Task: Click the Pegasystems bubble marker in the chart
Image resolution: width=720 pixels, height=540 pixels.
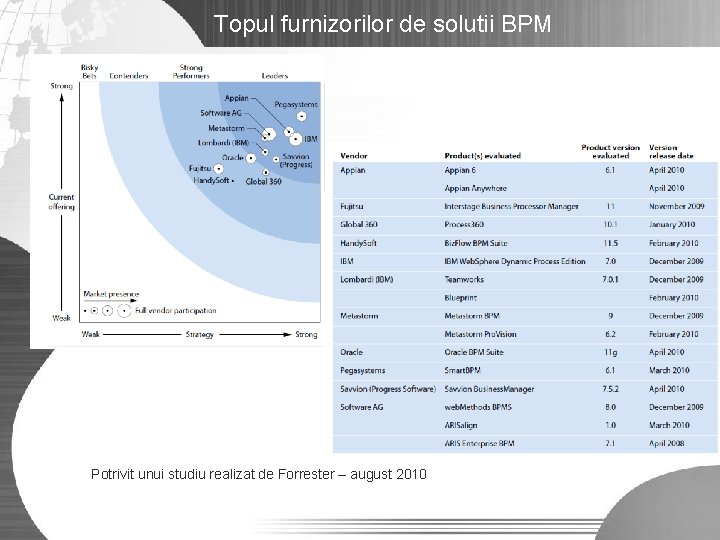Action: 301,116
